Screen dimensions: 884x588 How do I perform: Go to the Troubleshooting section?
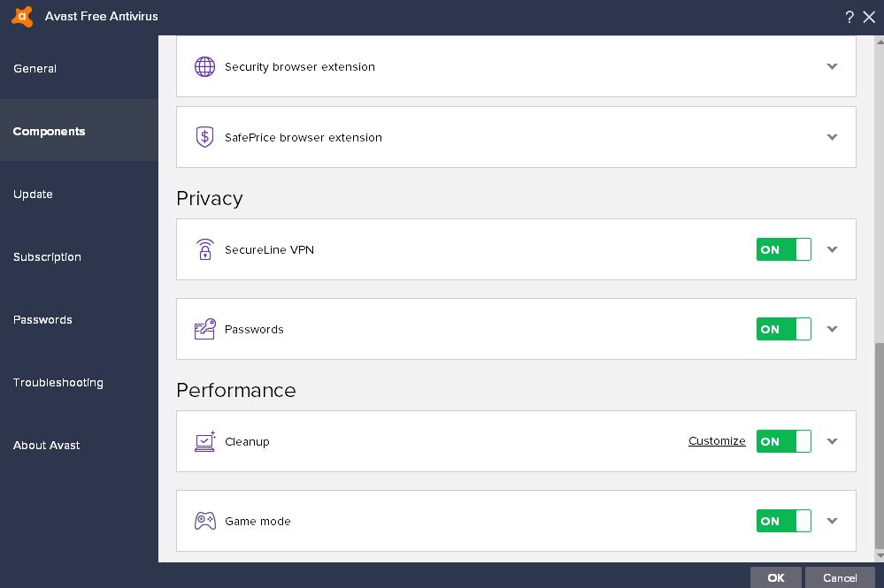58,382
